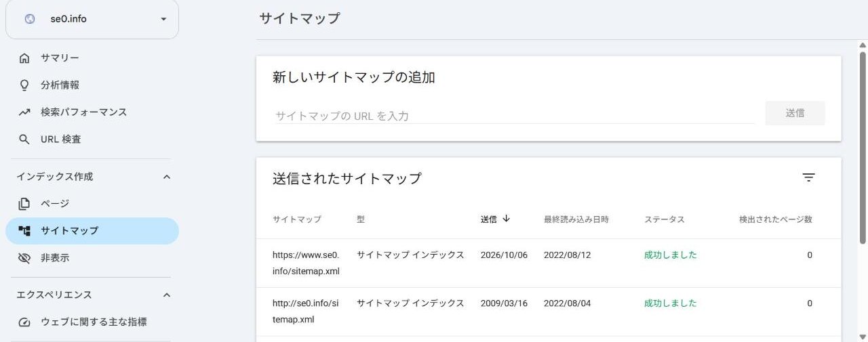Sort by the 送信 column header

pos(489,219)
